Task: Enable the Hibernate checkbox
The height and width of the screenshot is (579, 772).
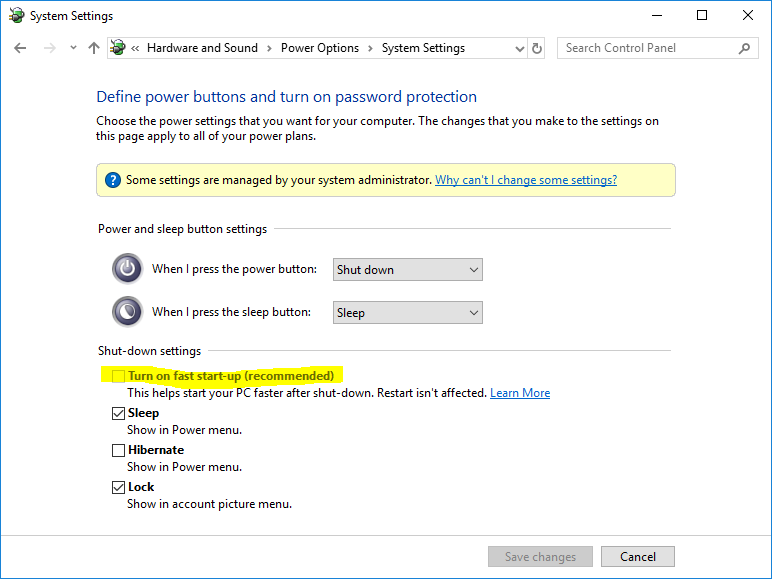Action: [119, 450]
